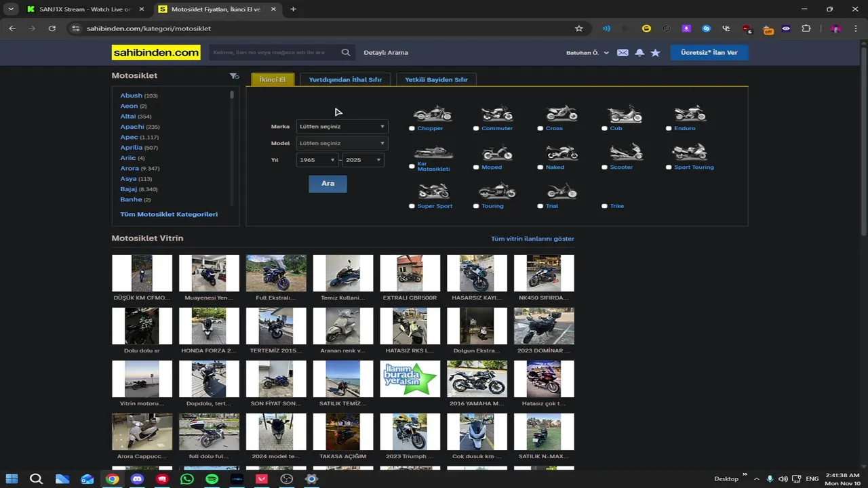Expand Desktop toolbar chevron in taskbar
This screenshot has height=488, width=868.
(745, 475)
